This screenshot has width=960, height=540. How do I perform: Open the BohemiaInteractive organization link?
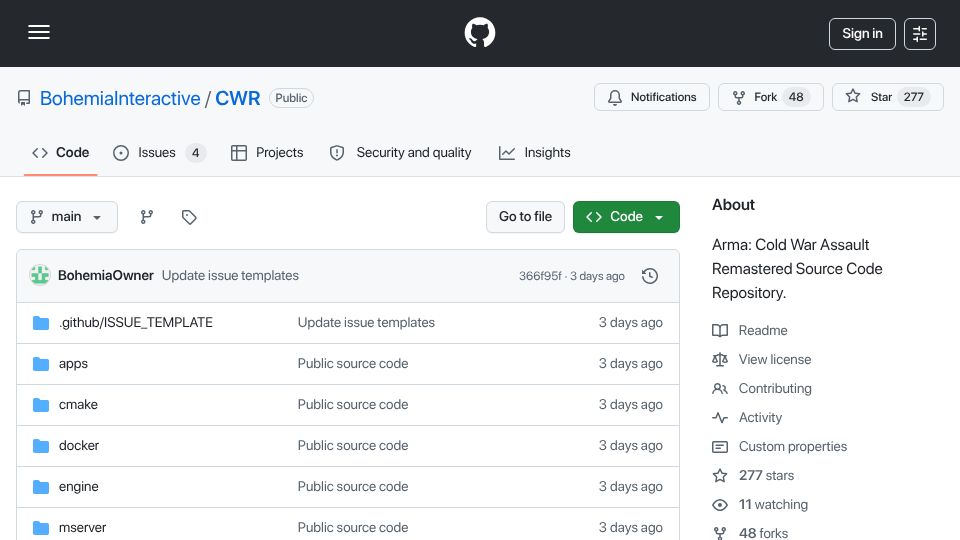pos(120,98)
